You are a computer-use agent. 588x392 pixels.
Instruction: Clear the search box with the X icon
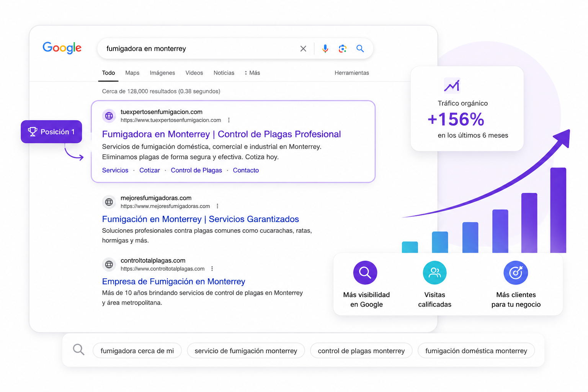pyautogui.click(x=303, y=49)
